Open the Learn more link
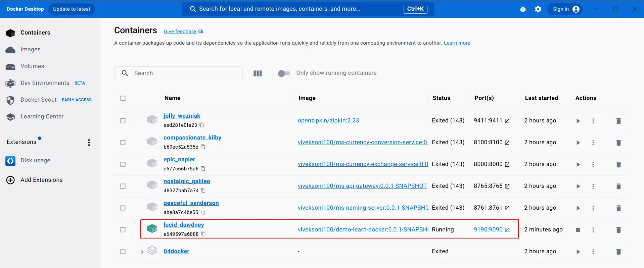Image resolution: width=644 pixels, height=268 pixels. pos(457,43)
